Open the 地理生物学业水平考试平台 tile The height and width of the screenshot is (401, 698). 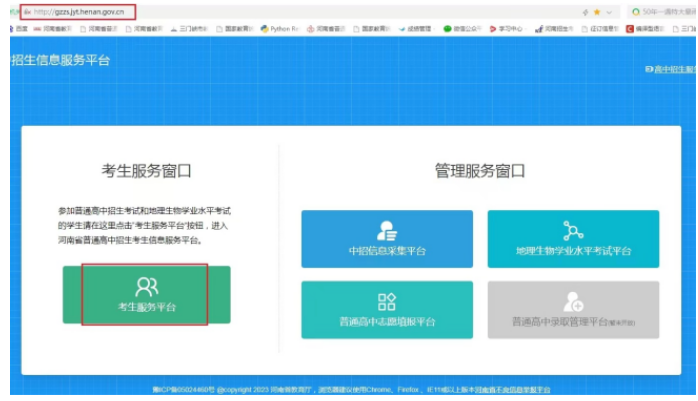(x=573, y=239)
